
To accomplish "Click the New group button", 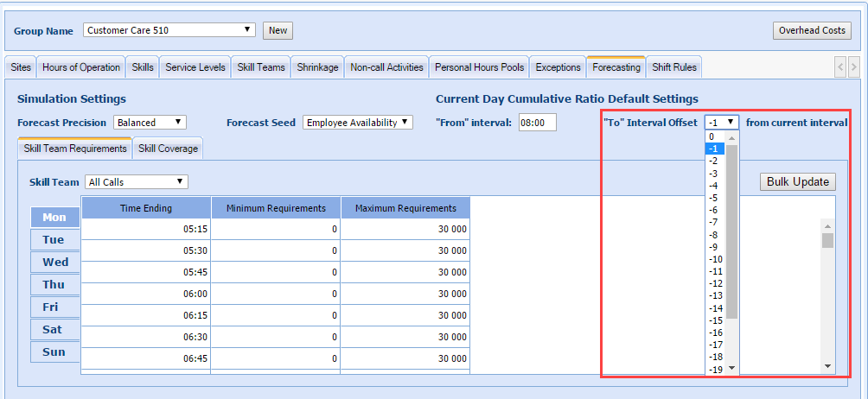I will [278, 30].
